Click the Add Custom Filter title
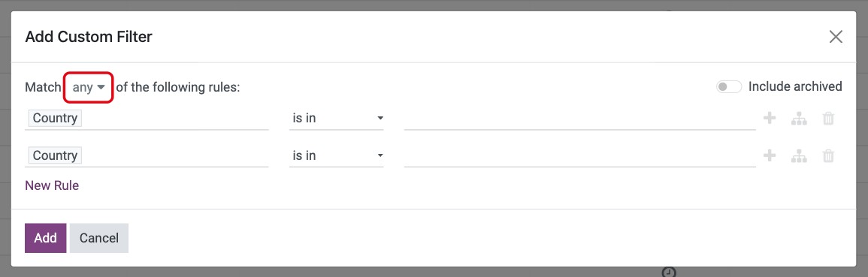The height and width of the screenshot is (277, 868). [89, 37]
